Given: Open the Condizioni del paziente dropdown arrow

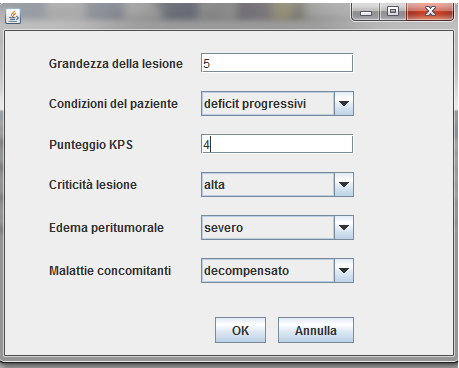Looking at the screenshot, I should [x=344, y=104].
